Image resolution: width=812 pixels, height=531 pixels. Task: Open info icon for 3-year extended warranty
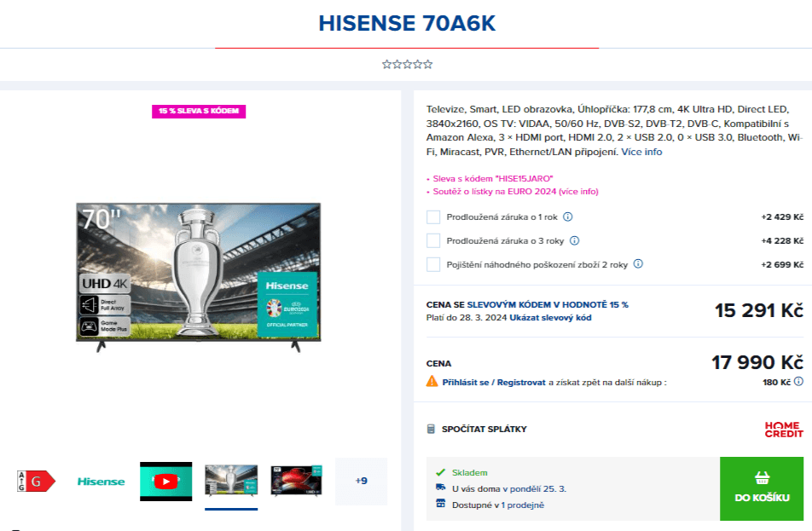click(574, 240)
